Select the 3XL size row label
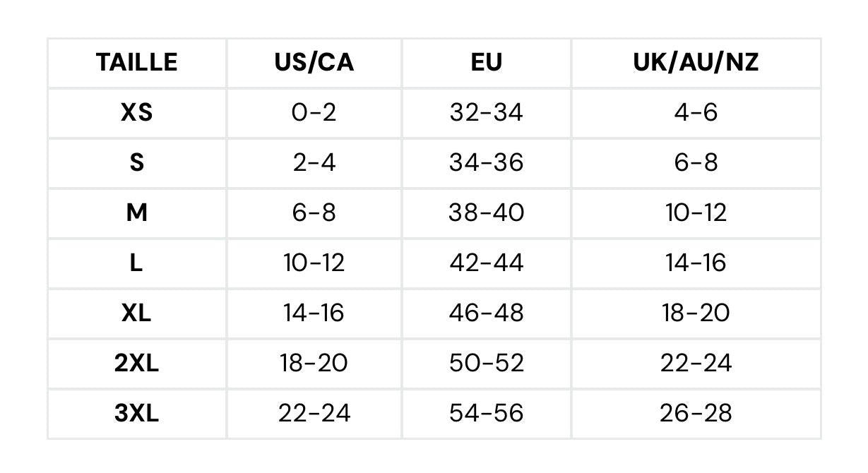The height and width of the screenshot is (473, 868). (137, 413)
